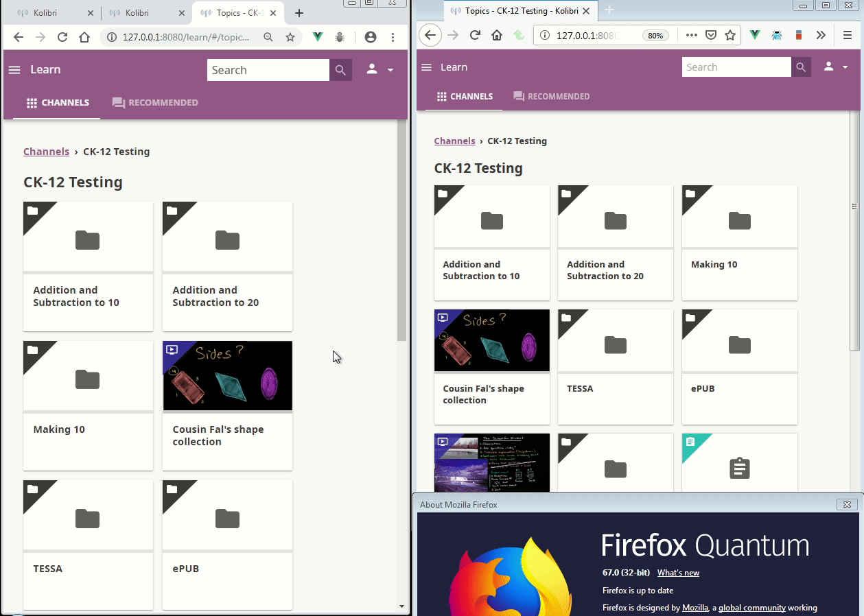864x616 pixels.
Task: Open Addition and Subtraction to 10 card in Chrome
Action: coord(88,266)
